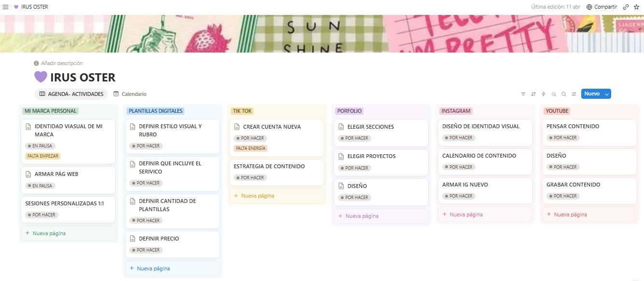
Task: Click the YOUTUBE column header tag
Action: 558,111
